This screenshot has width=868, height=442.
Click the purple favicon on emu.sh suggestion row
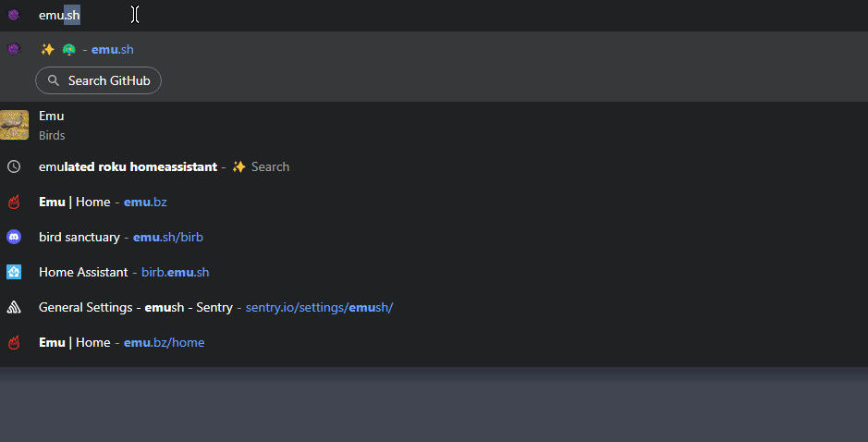tap(14, 49)
